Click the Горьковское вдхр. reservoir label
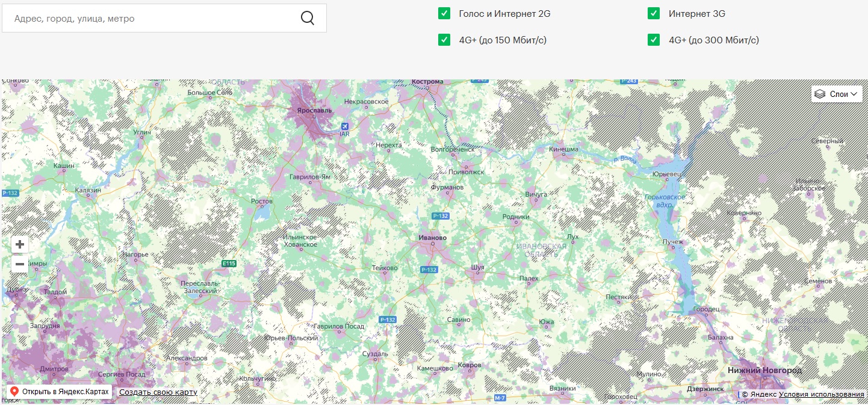Screen dimensions: 868x405 click(x=665, y=201)
